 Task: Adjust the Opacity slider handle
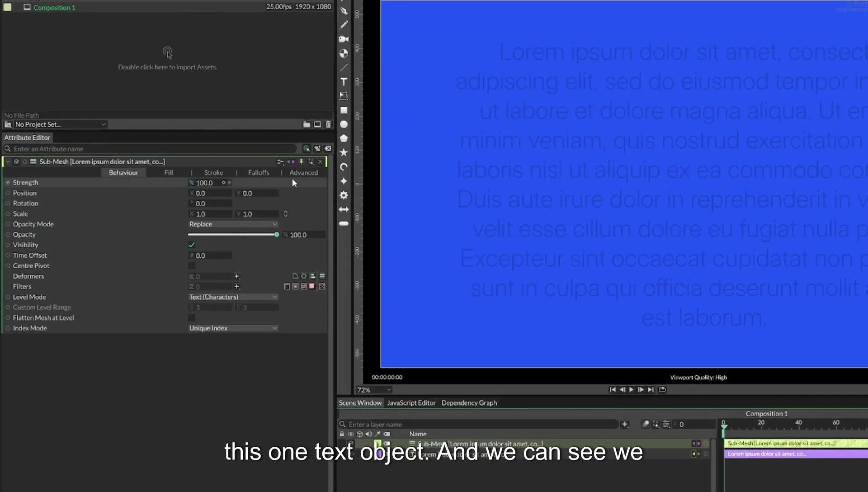(x=277, y=235)
